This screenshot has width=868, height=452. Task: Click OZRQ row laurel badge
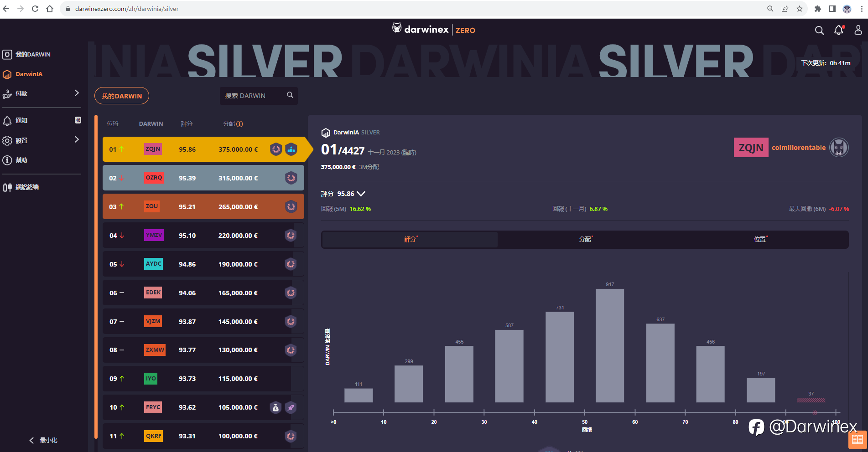pos(291,178)
